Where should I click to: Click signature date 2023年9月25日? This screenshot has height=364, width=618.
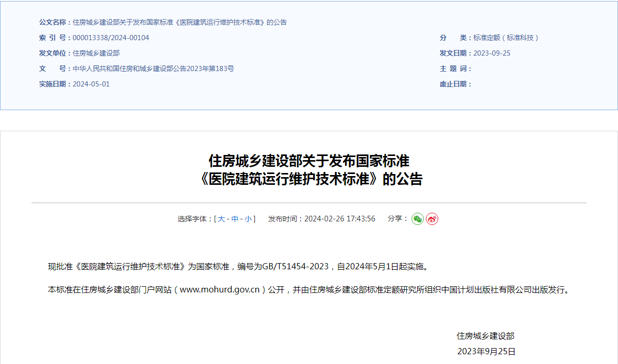[486, 351]
